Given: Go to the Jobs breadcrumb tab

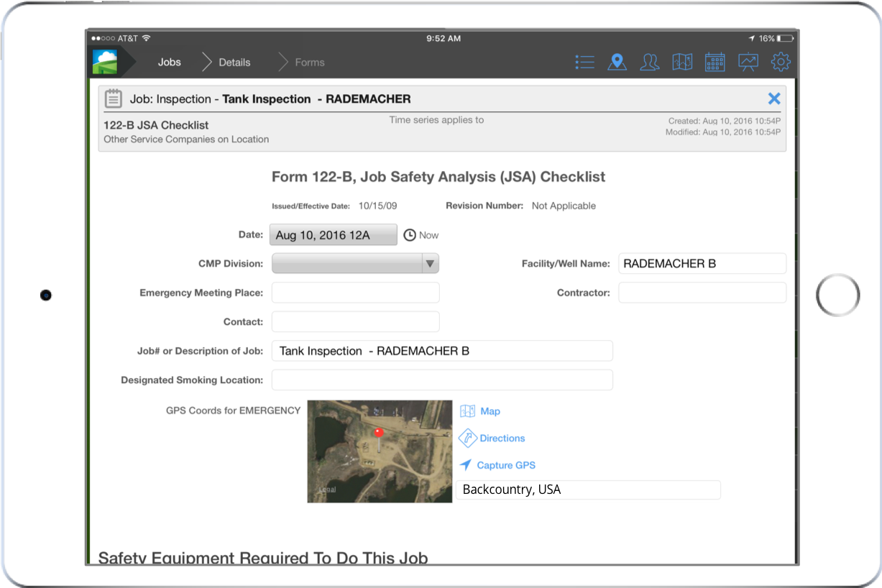Looking at the screenshot, I should point(170,63).
